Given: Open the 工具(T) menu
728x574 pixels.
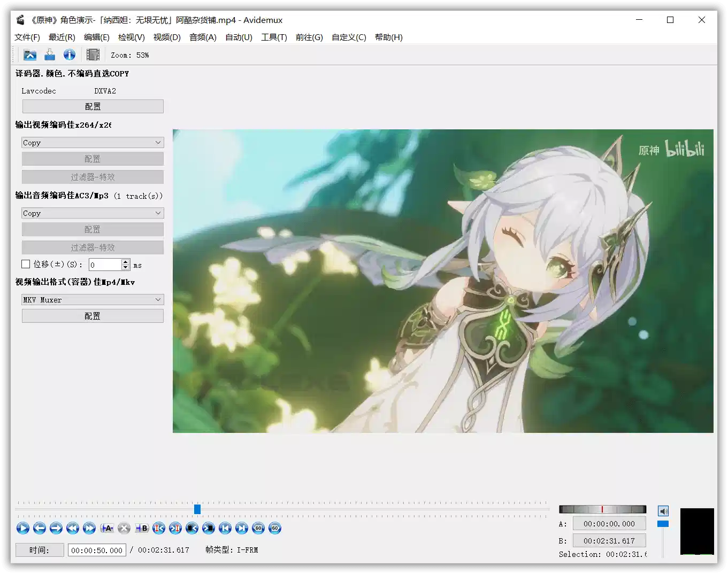Looking at the screenshot, I should [274, 37].
